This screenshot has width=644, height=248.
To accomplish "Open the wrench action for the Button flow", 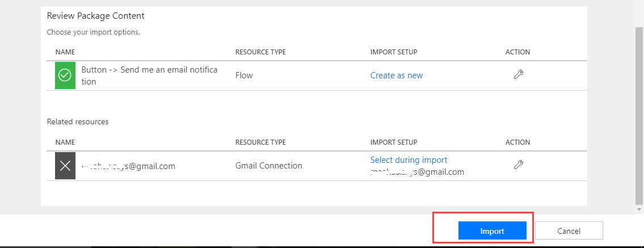I will (517, 75).
